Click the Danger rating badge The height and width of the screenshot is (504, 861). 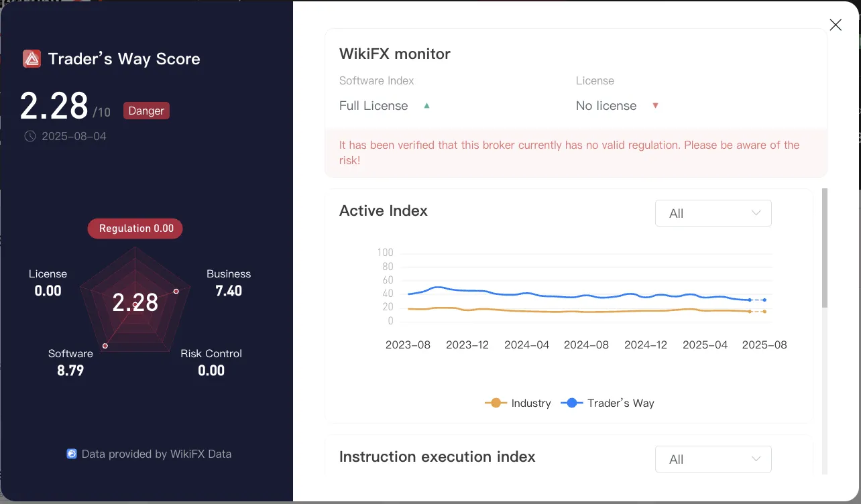pos(146,111)
